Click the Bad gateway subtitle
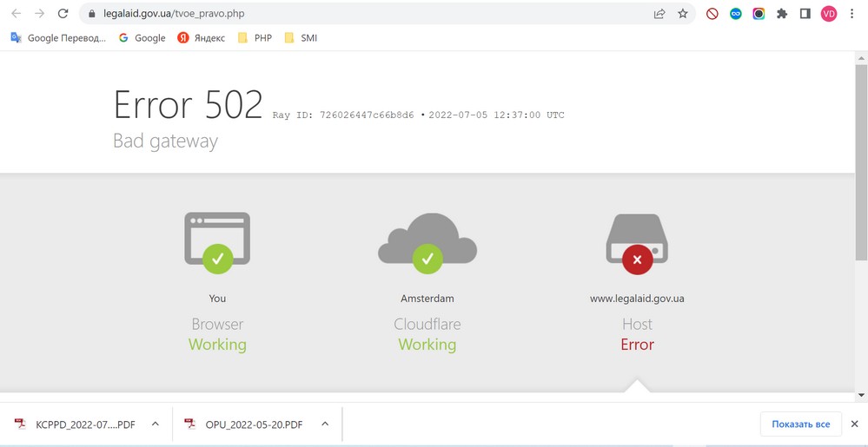 (x=165, y=141)
